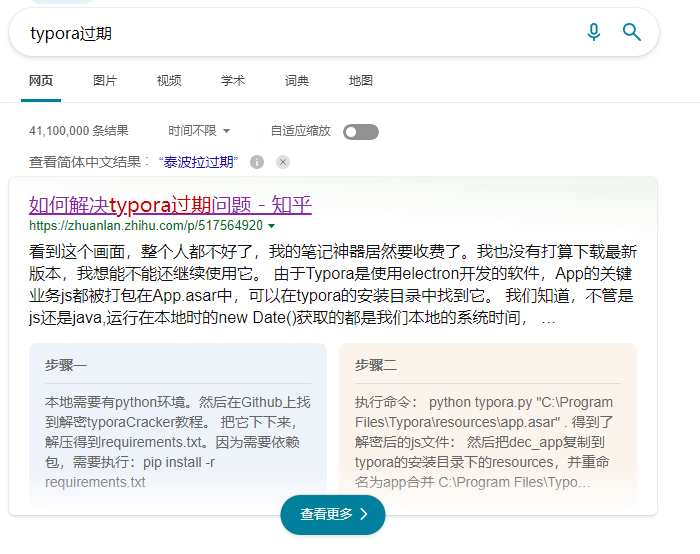The width and height of the screenshot is (700, 554).
Task: Select the 步骤一 card
Action: coord(178,425)
